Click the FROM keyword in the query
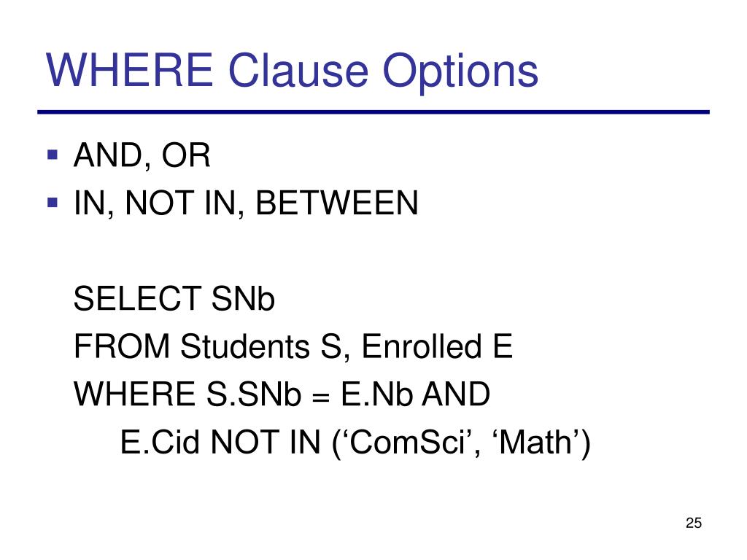This screenshot has height=560, width=747. [x=122, y=346]
